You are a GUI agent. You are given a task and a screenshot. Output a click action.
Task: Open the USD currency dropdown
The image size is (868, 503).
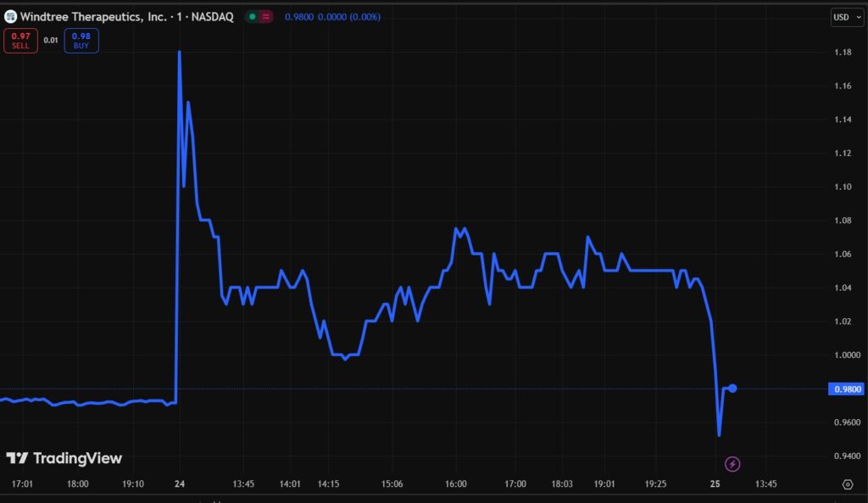click(846, 17)
